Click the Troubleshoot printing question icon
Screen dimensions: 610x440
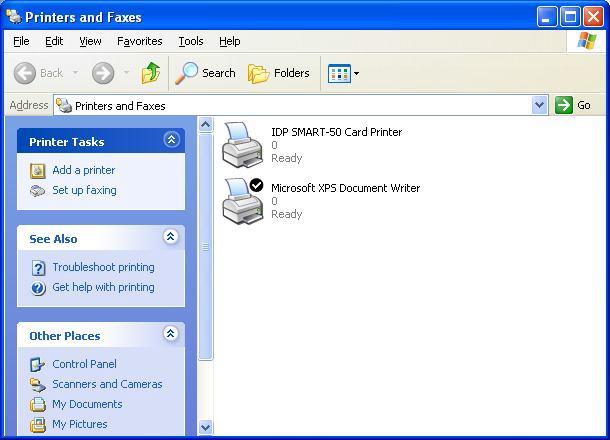[x=38, y=268]
